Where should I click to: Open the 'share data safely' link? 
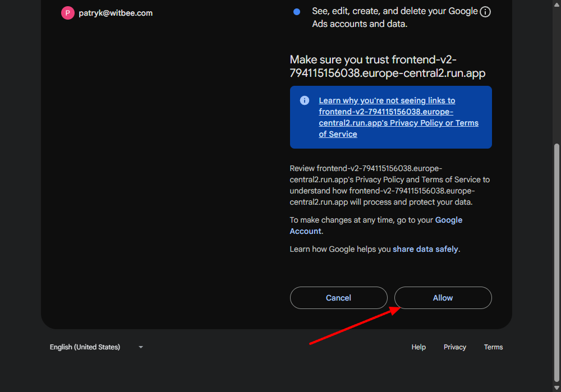coord(425,249)
